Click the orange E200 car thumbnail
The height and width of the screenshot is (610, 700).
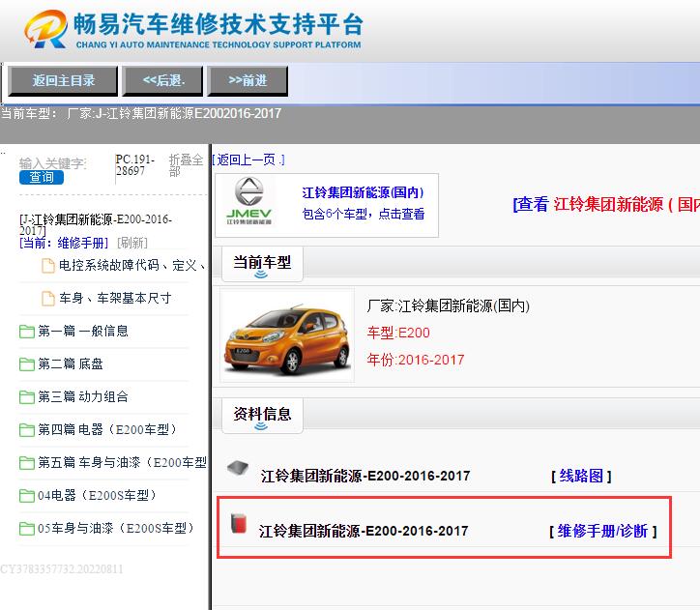tap(287, 335)
